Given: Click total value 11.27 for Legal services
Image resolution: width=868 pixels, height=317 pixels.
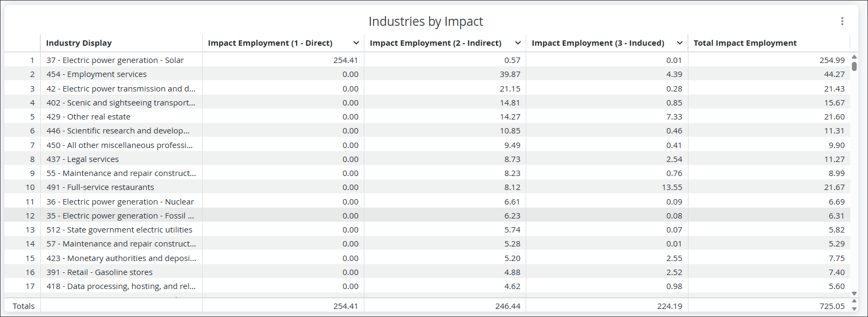Looking at the screenshot, I should [x=834, y=159].
